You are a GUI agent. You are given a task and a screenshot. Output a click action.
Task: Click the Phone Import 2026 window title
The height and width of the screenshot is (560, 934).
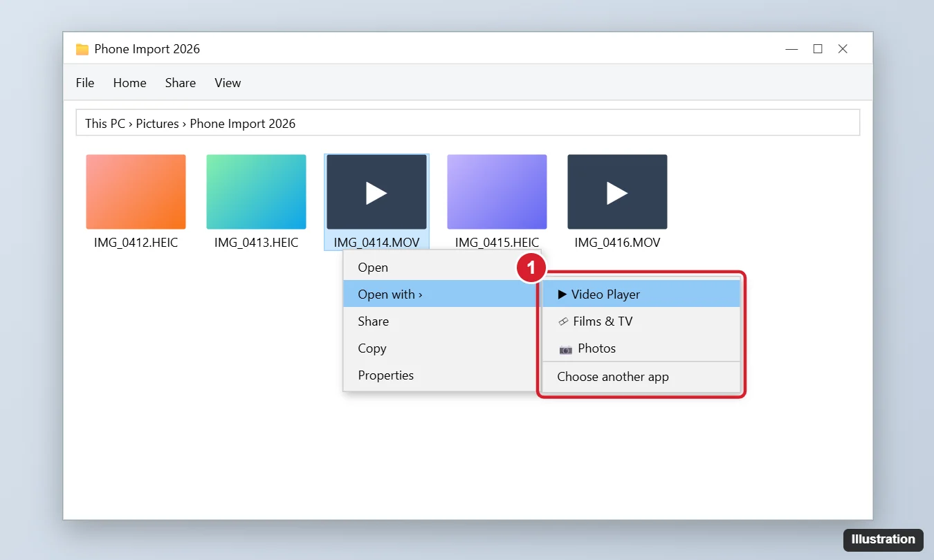147,49
